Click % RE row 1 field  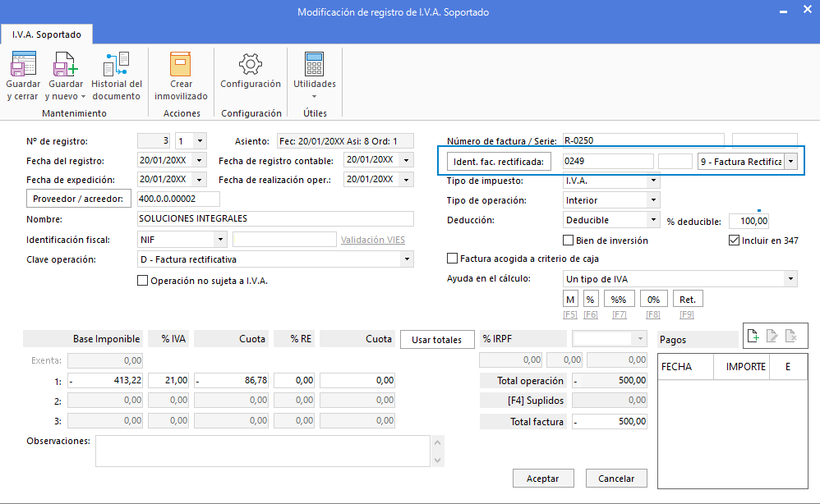click(x=294, y=380)
